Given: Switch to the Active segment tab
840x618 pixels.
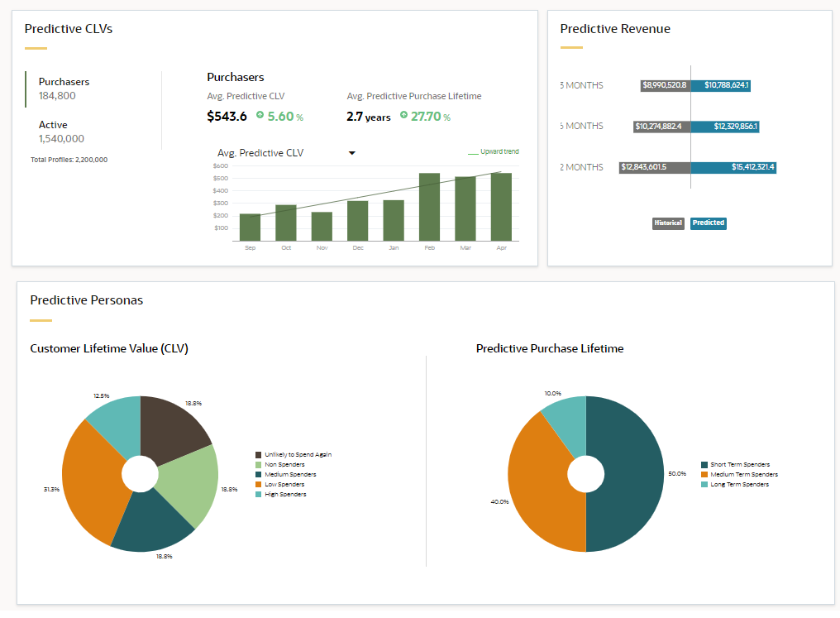Looking at the screenshot, I should [61, 132].
